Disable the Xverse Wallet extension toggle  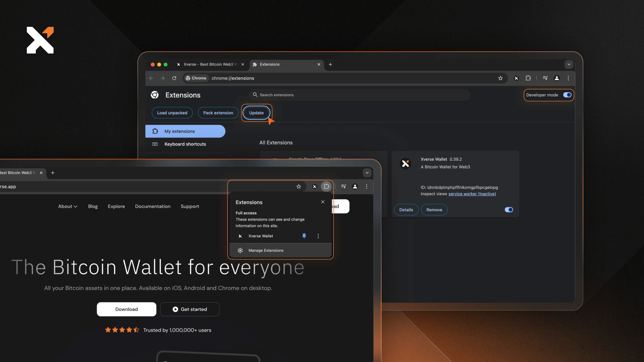coord(509,210)
